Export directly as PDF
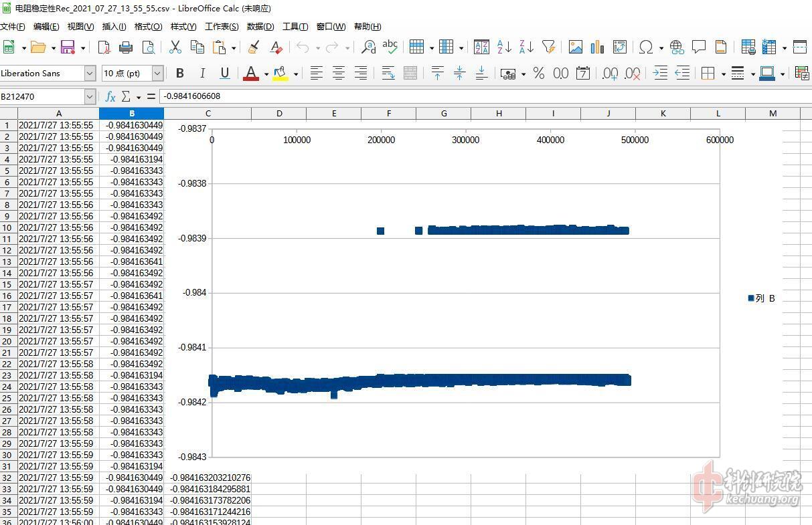812x525 pixels. pos(104,47)
